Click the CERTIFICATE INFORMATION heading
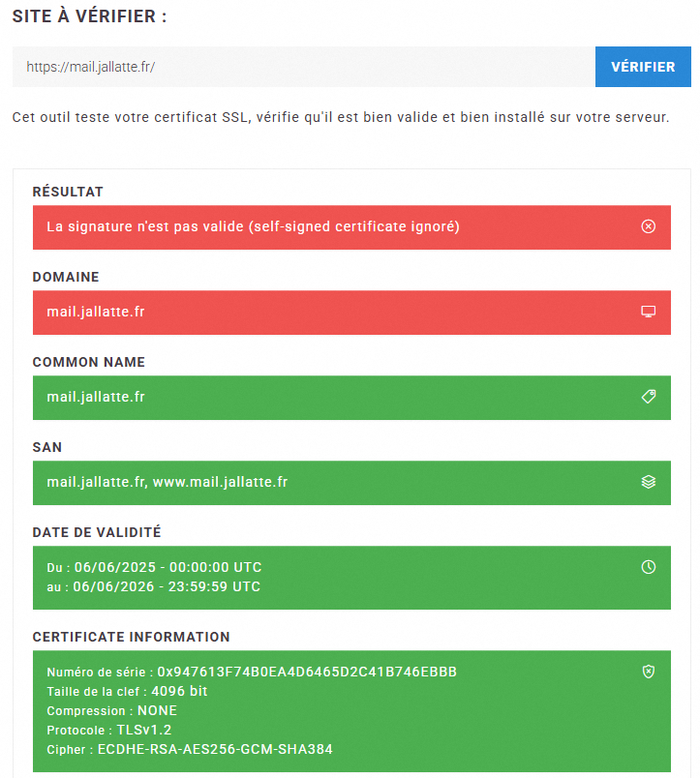 pyautogui.click(x=131, y=637)
